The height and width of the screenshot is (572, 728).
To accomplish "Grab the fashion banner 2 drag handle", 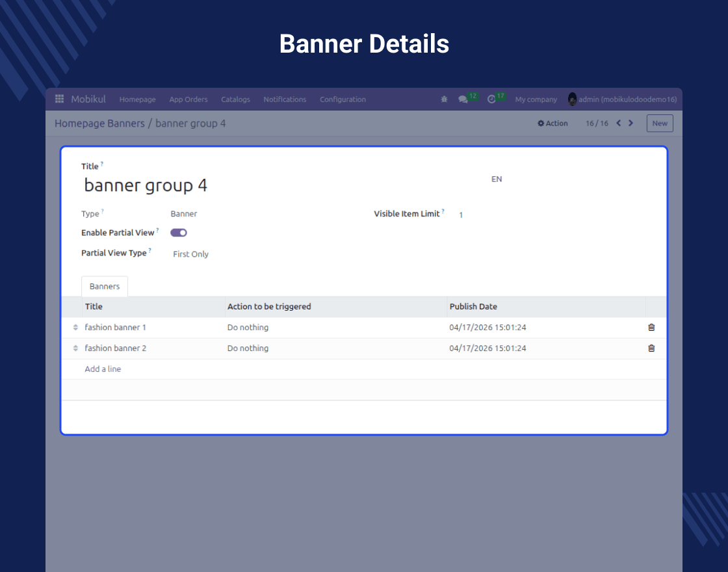I will point(75,348).
